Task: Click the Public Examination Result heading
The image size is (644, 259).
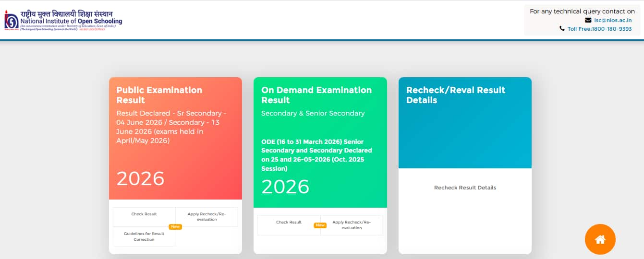Action: click(159, 95)
